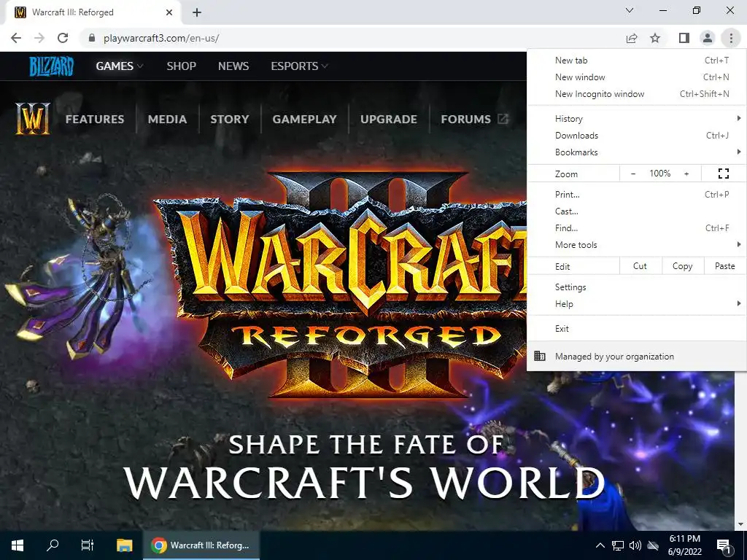Image resolution: width=747 pixels, height=560 pixels.
Task: Open File Explorer from taskbar
Action: point(124,545)
